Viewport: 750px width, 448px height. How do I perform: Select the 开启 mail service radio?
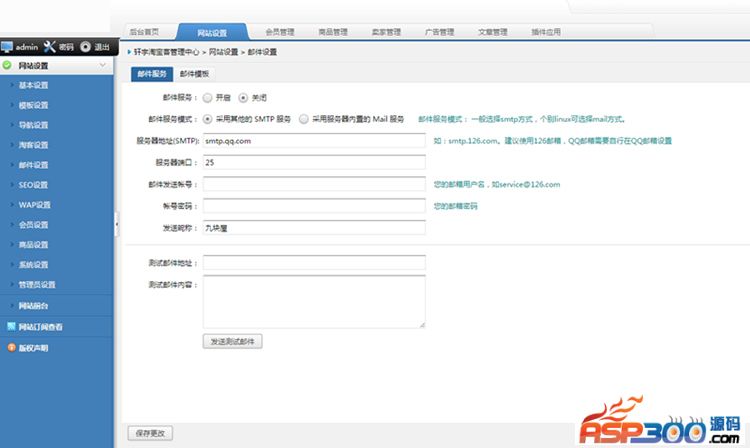click(x=207, y=98)
